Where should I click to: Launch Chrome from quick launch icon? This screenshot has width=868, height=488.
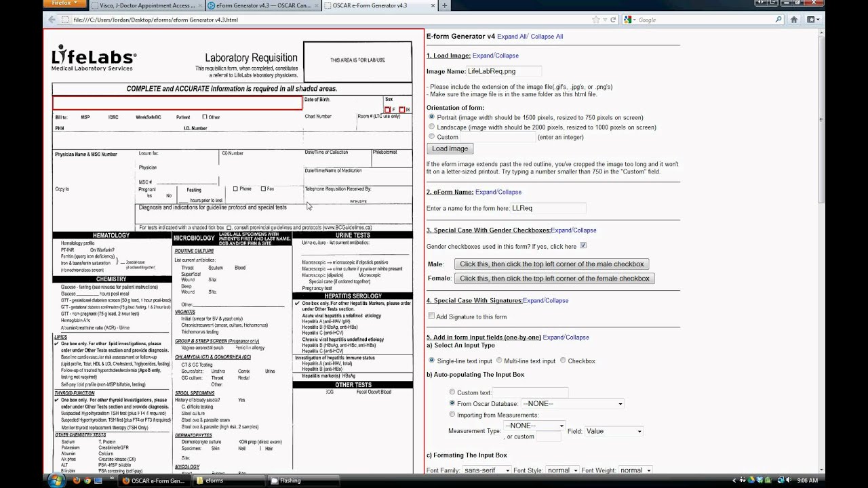point(86,481)
